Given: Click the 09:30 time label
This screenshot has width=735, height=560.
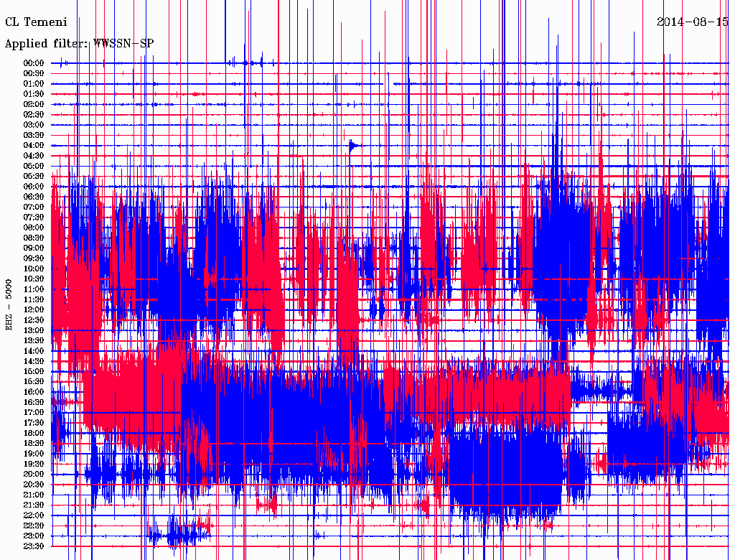Looking at the screenshot, I should (34, 258).
